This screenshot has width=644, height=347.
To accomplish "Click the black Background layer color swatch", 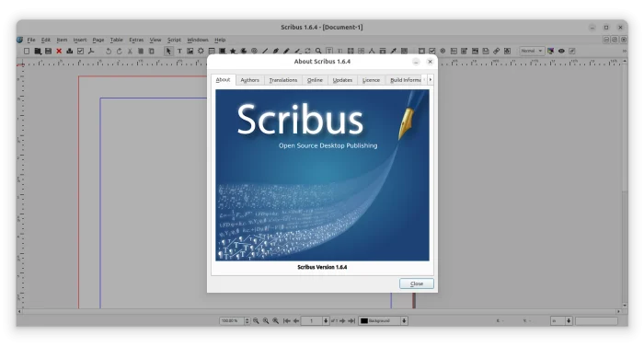I will click(364, 320).
